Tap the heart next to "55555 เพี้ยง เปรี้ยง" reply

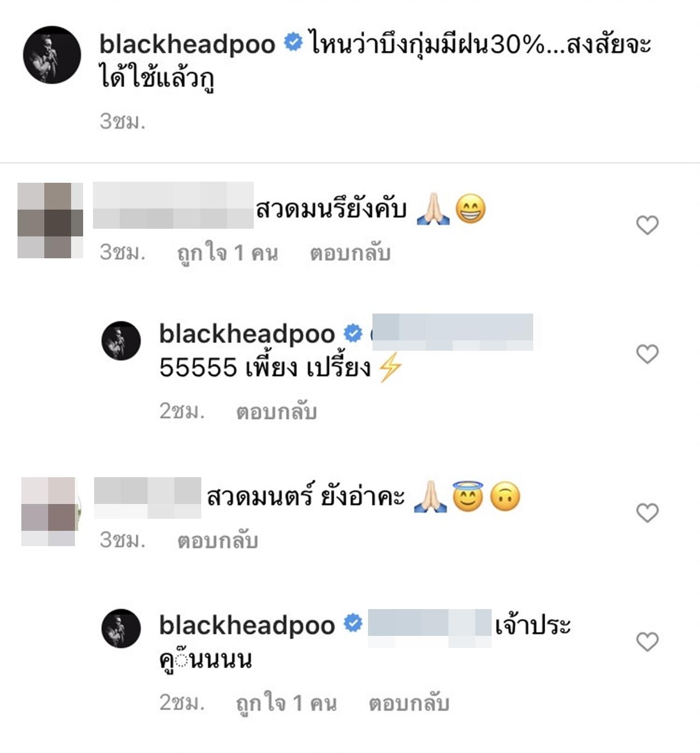647,354
